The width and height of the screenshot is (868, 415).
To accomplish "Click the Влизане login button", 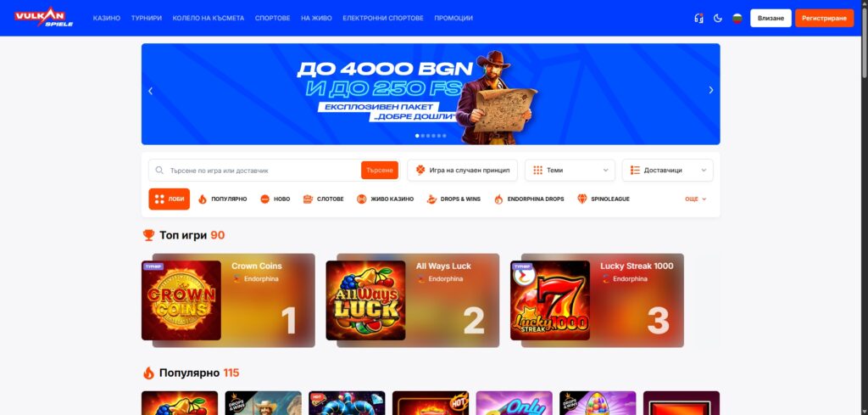I will pos(771,19).
